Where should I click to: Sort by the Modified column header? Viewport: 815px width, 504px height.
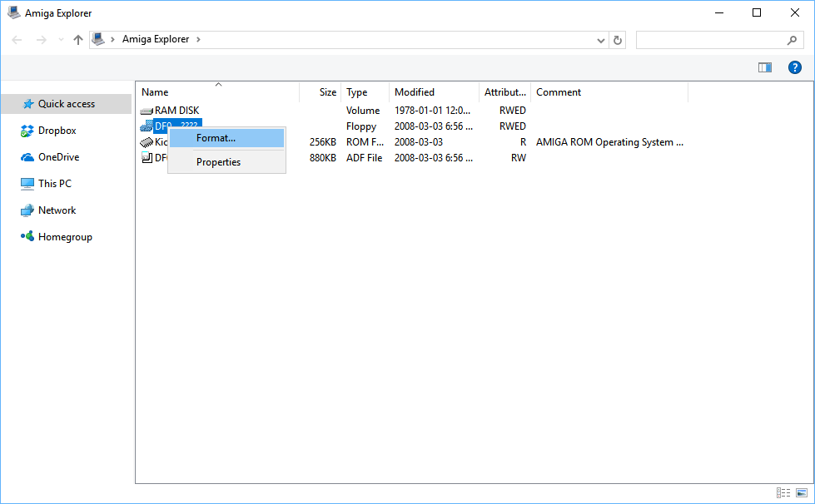434,92
